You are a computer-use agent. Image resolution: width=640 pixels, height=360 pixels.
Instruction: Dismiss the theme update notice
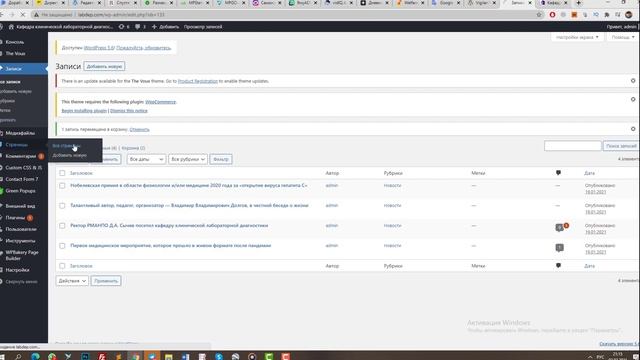pyautogui.click(x=633, y=81)
